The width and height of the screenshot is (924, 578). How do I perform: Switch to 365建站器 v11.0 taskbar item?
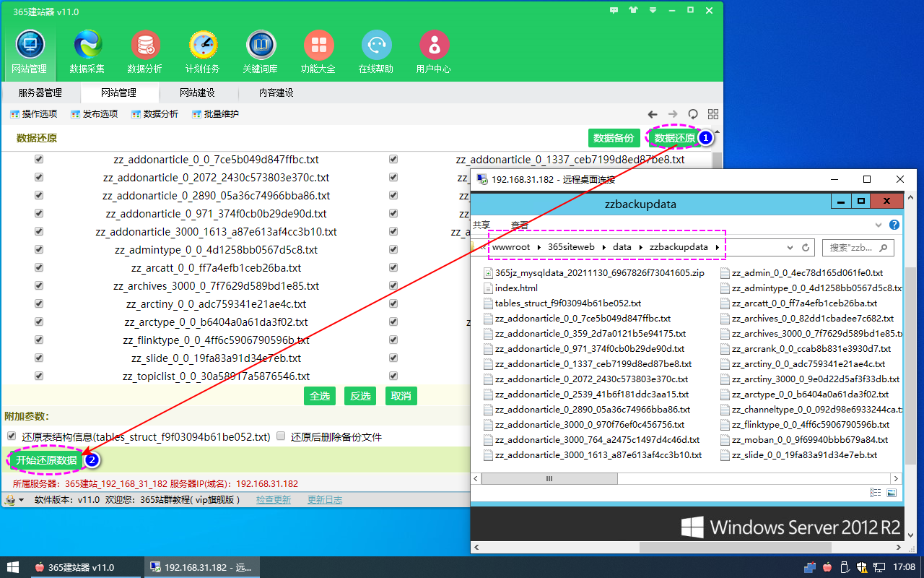(x=85, y=567)
